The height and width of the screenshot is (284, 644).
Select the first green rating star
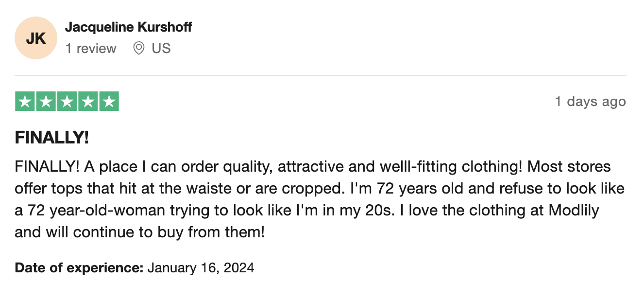(25, 101)
